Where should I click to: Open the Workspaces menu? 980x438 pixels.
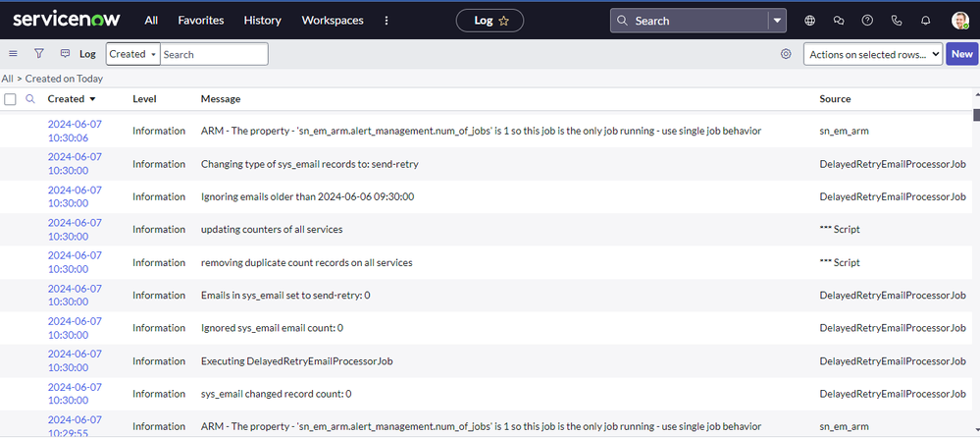(333, 21)
